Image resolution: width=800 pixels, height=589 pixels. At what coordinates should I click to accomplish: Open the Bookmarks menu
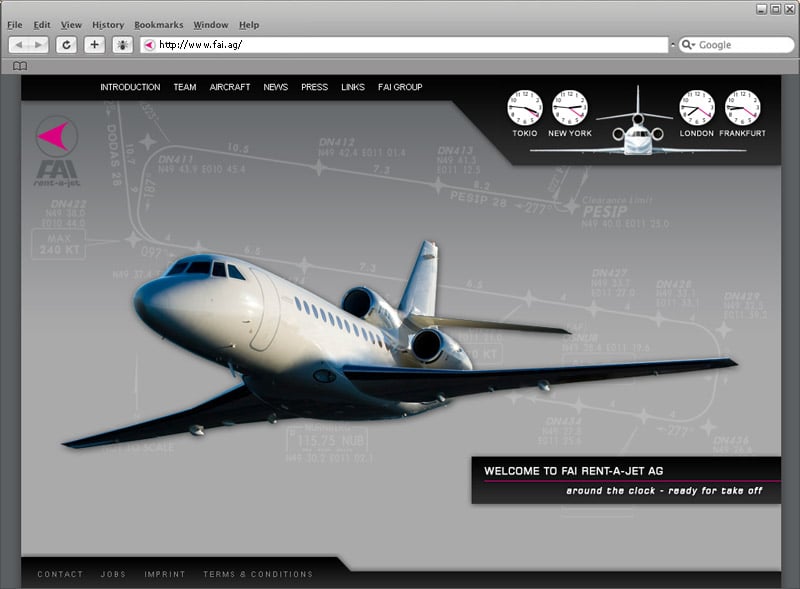click(x=159, y=25)
